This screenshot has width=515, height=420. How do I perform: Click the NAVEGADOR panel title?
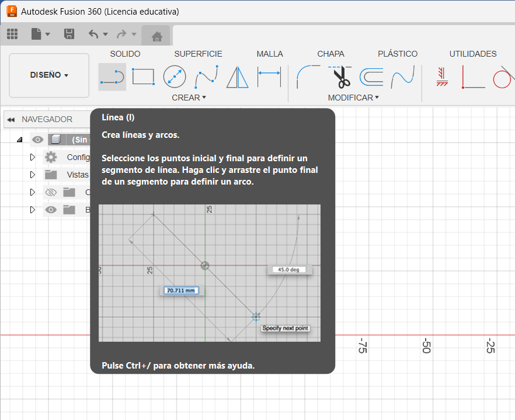(47, 119)
